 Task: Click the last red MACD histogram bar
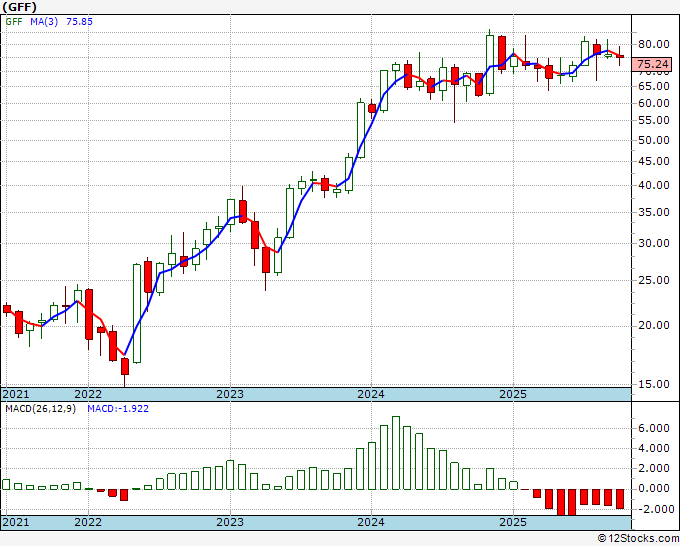pyautogui.click(x=619, y=499)
